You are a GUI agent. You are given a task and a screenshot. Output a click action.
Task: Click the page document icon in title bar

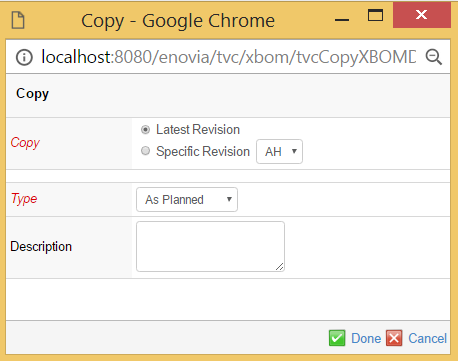(x=18, y=20)
